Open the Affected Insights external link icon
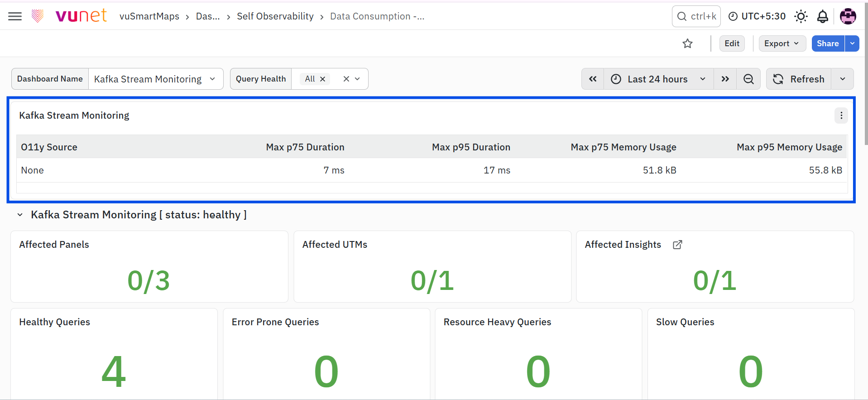The height and width of the screenshot is (400, 868). tap(677, 245)
